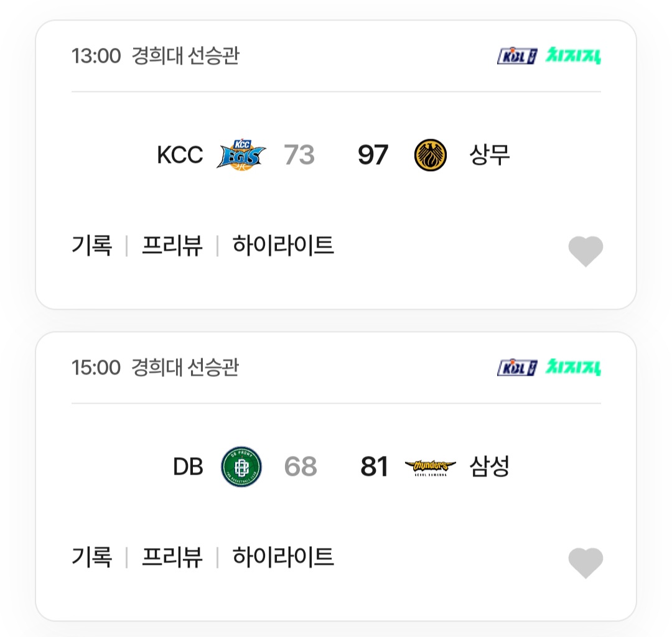Open KBL TV logo in 15:00 game card
The height and width of the screenshot is (637, 672).
[517, 368]
